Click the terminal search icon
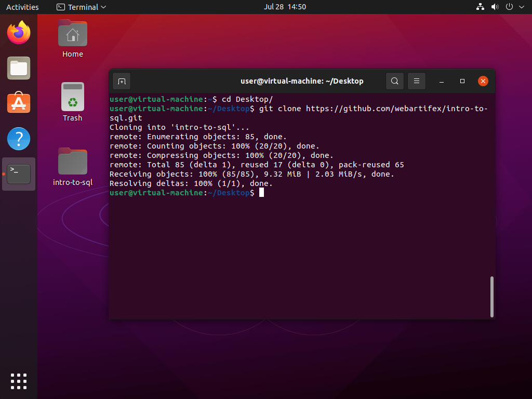Viewport: 532px width, 399px height. [x=395, y=81]
